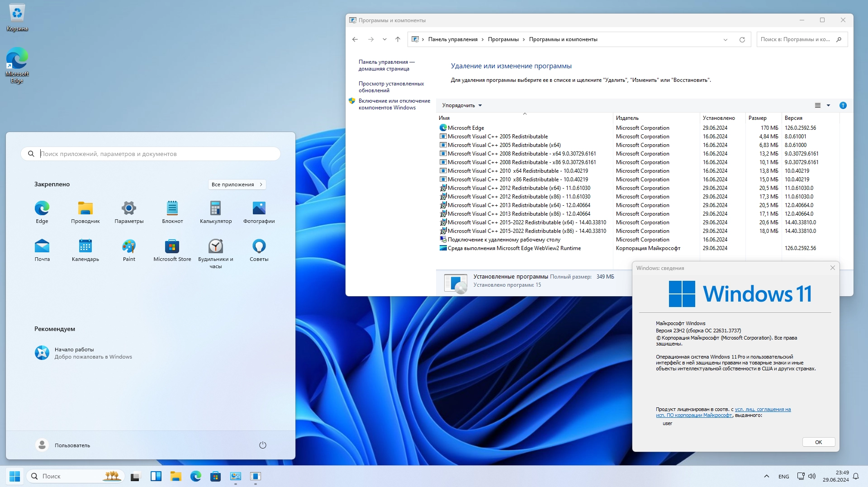Click the Task View taskbar icon
The width and height of the screenshot is (868, 487).
coord(135,476)
